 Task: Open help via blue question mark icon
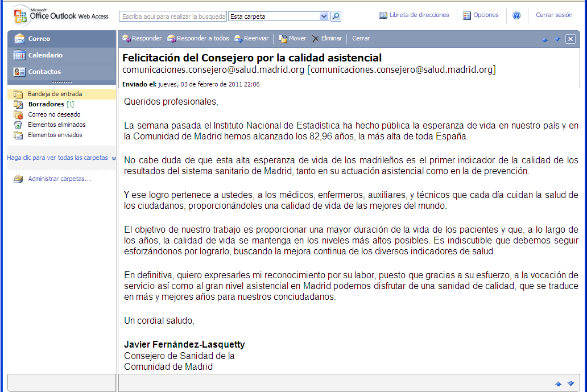516,15
